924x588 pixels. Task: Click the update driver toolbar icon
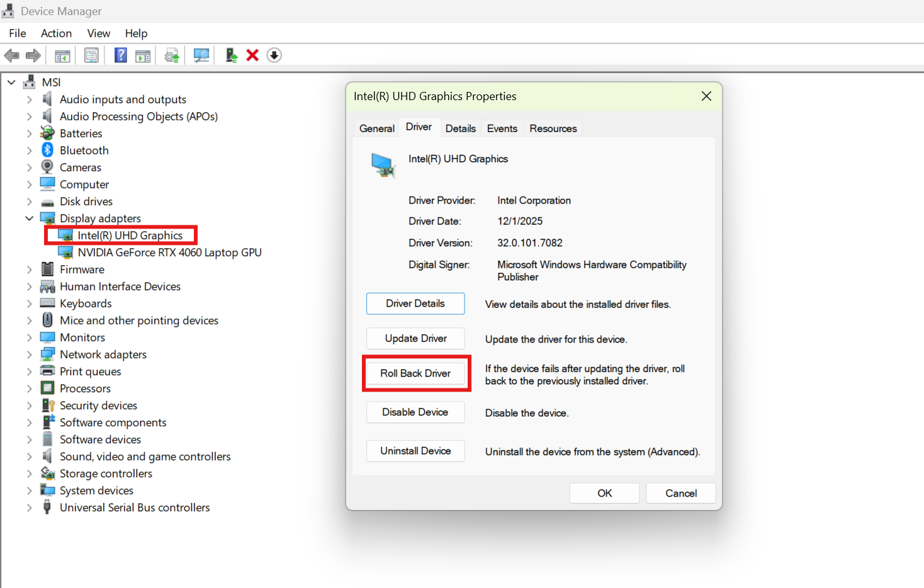pos(232,55)
